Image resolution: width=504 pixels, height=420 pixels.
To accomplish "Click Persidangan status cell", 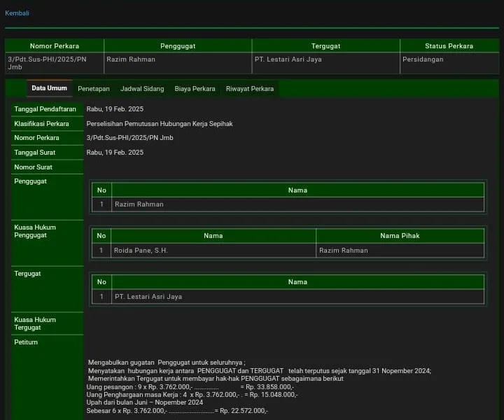I will (x=423, y=59).
